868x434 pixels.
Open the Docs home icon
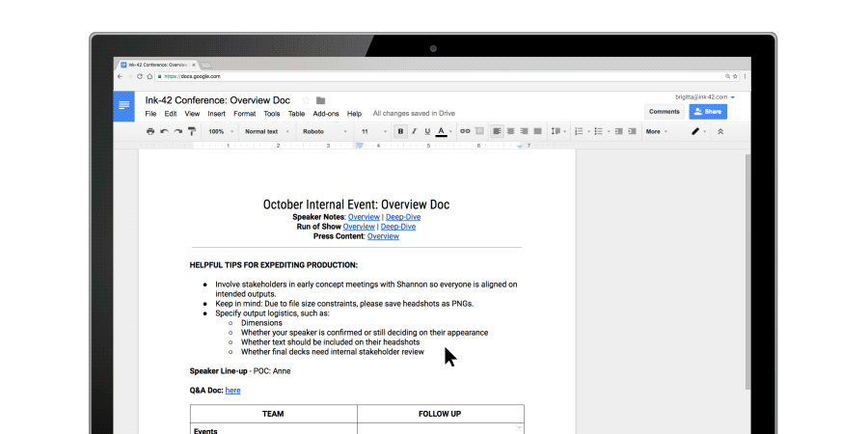[x=123, y=105]
